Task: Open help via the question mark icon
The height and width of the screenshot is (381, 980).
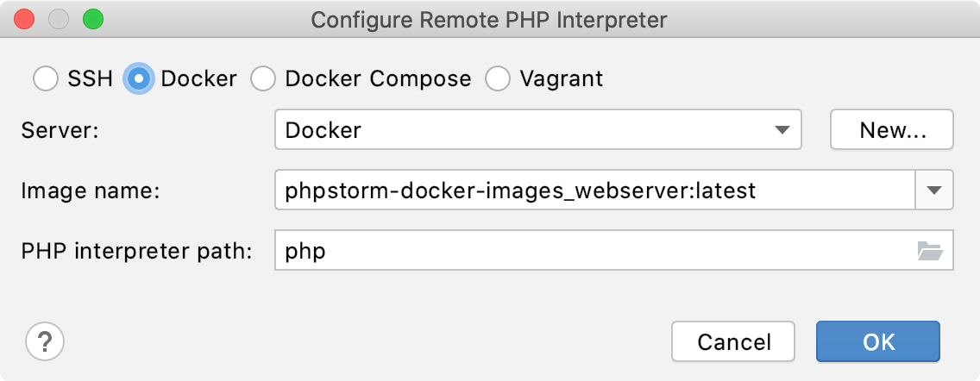Action: (x=45, y=341)
